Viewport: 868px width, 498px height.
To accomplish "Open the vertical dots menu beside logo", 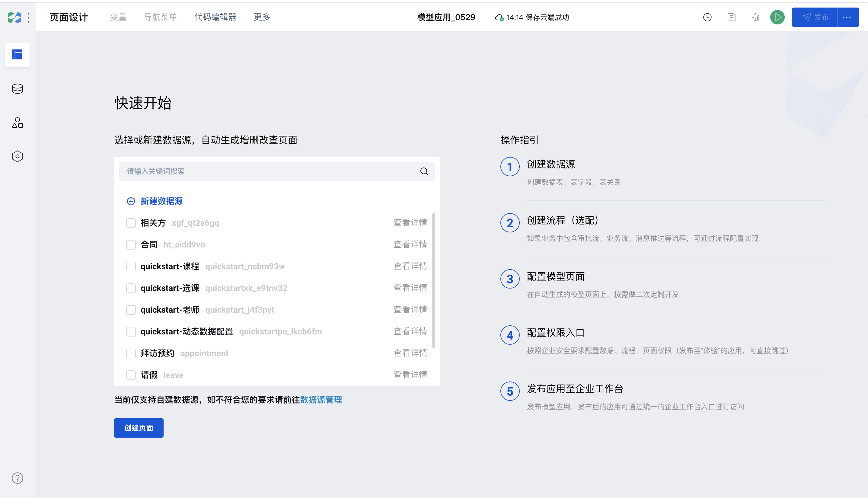I will coord(29,18).
